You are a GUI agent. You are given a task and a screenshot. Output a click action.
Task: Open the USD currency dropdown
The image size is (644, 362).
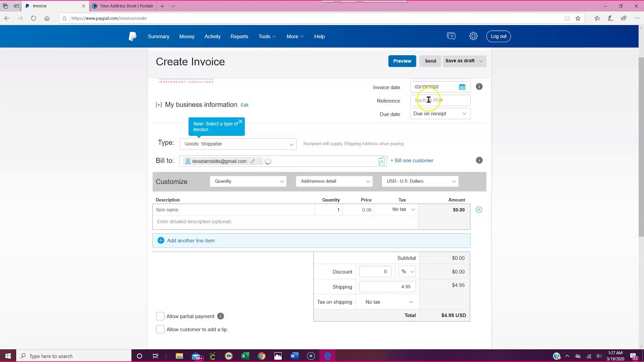coord(420,181)
